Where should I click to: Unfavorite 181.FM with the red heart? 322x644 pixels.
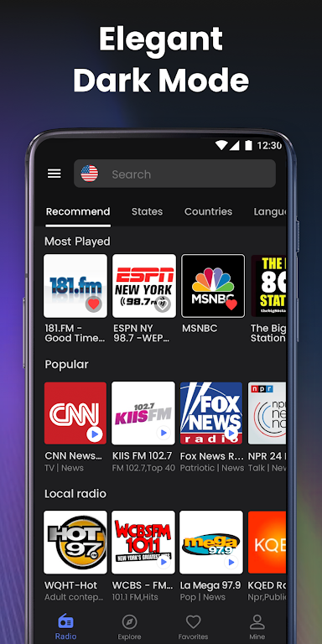(94, 304)
